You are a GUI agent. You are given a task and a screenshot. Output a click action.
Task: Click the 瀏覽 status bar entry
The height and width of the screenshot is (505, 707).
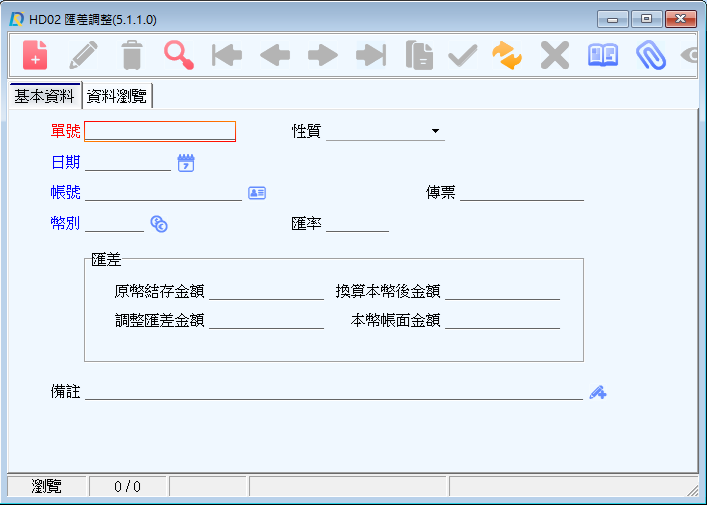coord(46,487)
